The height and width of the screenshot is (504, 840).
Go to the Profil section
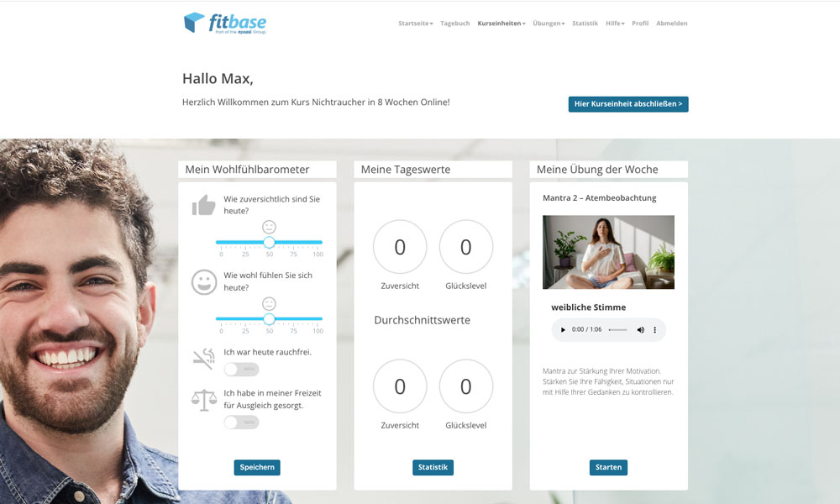pos(640,23)
